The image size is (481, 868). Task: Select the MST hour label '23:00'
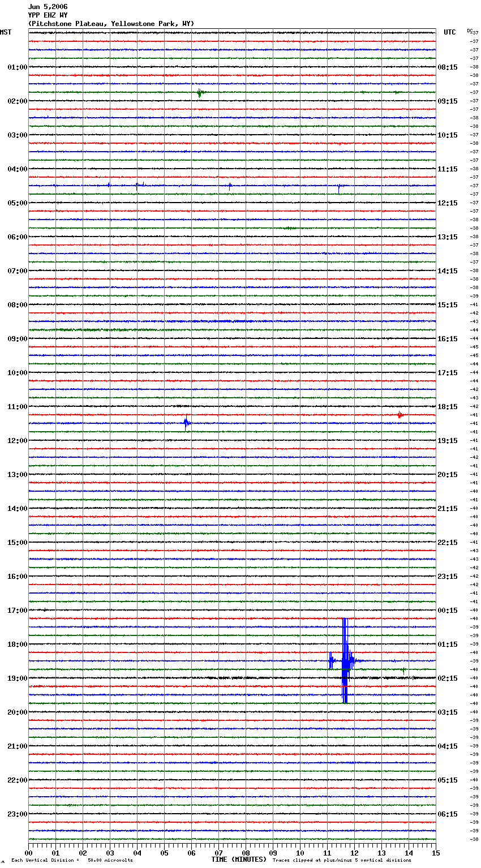pyautogui.click(x=18, y=814)
